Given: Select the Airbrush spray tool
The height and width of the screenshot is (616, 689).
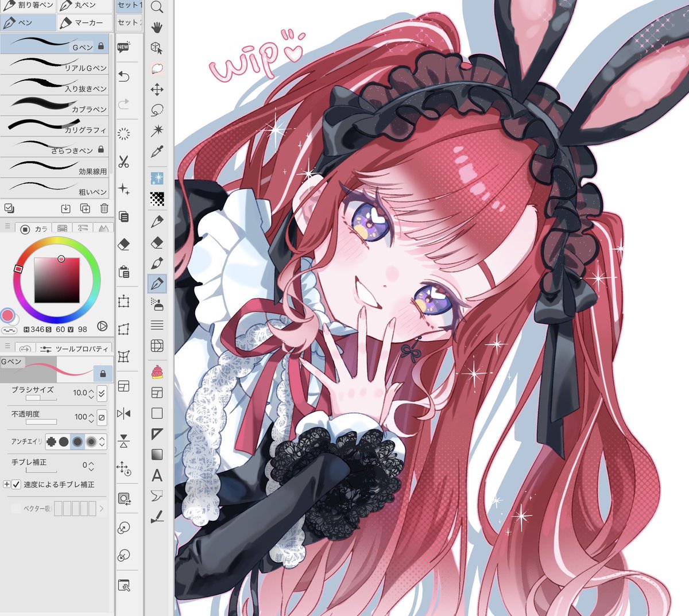Looking at the screenshot, I should coord(157,304).
